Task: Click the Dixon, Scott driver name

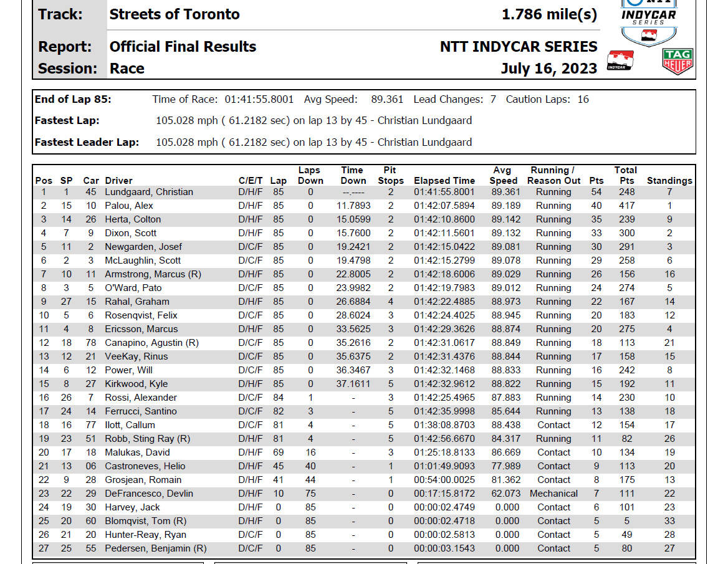Action: point(130,233)
